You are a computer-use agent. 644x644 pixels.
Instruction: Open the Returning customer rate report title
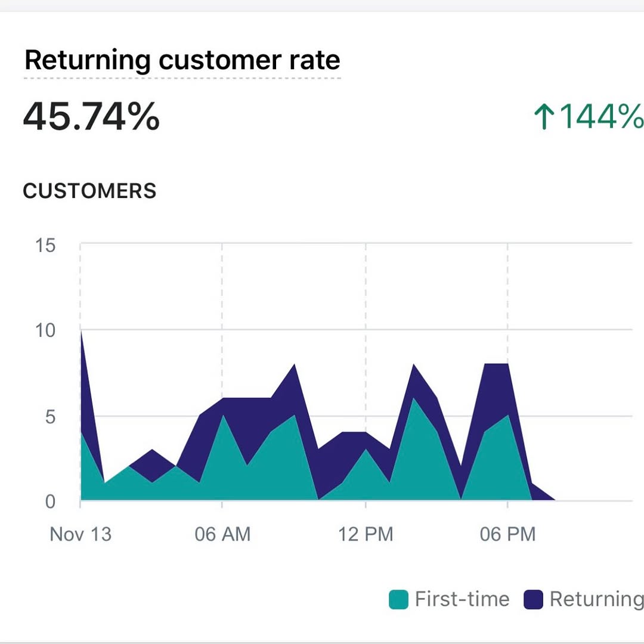(x=182, y=61)
